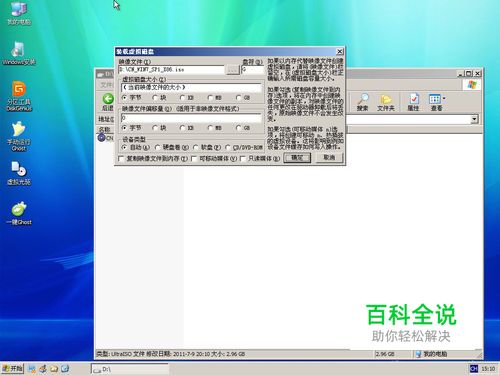Click the green 后退 back arrow in Explorer
The width and height of the screenshot is (500, 375).
[x=108, y=99]
